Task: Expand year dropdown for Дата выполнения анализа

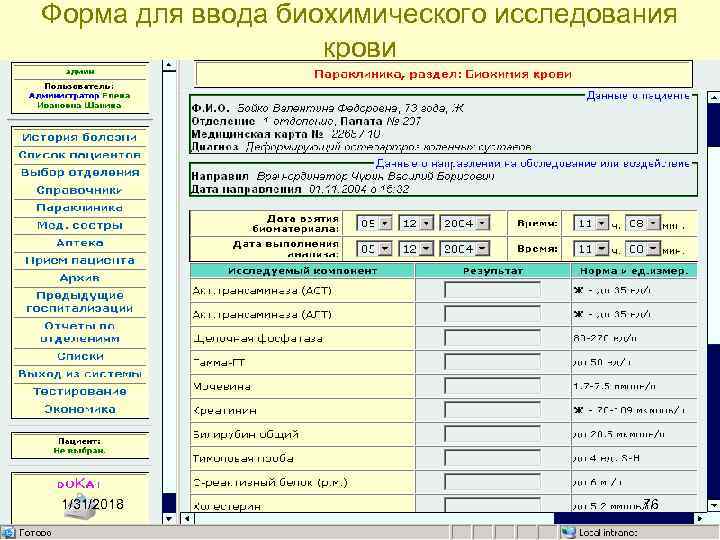Action: coord(482,248)
